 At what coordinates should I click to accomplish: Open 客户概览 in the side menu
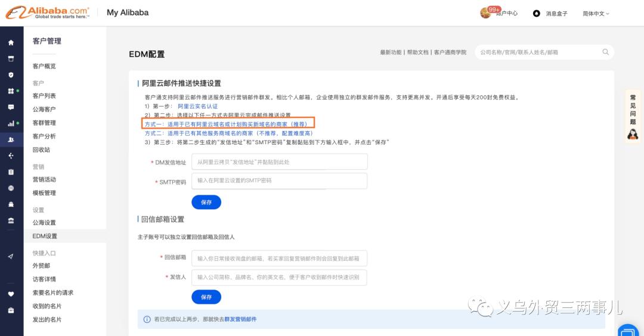click(44, 66)
